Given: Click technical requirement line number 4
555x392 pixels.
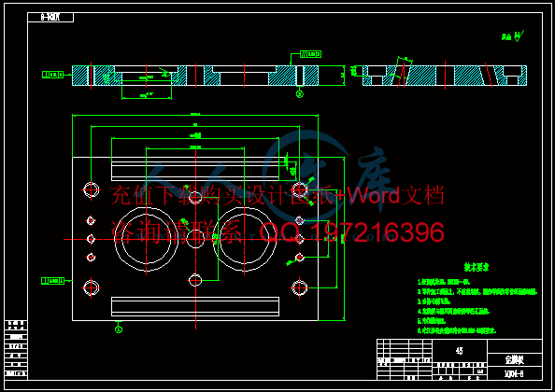Looking at the screenshot, I should coord(453,312).
